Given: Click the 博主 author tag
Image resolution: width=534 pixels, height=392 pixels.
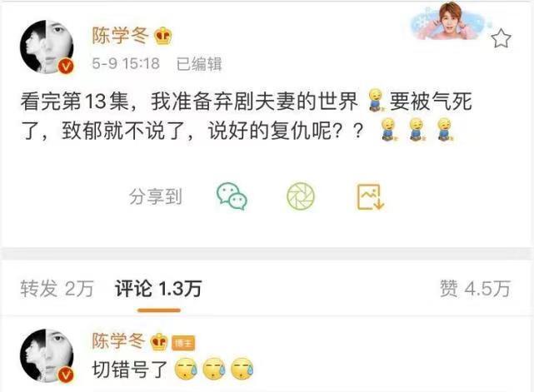Looking at the screenshot, I should click(x=183, y=343).
